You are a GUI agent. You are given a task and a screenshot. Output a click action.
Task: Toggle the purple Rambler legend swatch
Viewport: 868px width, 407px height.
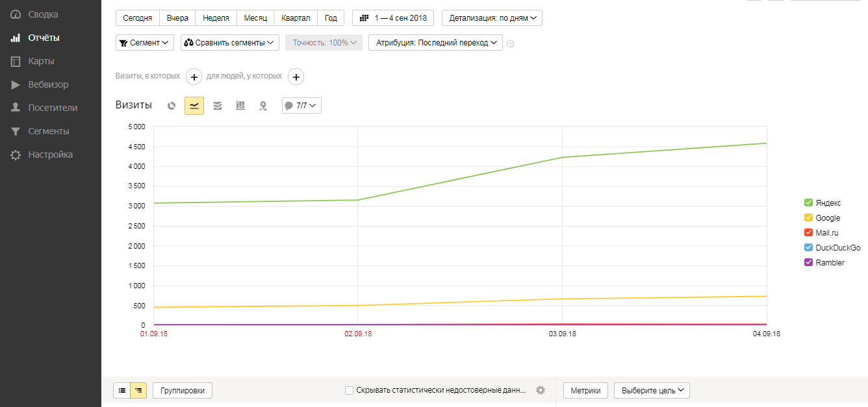808,263
